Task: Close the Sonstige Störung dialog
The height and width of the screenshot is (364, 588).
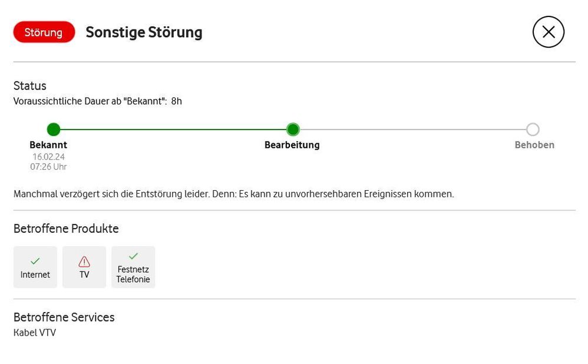Action: pyautogui.click(x=548, y=32)
